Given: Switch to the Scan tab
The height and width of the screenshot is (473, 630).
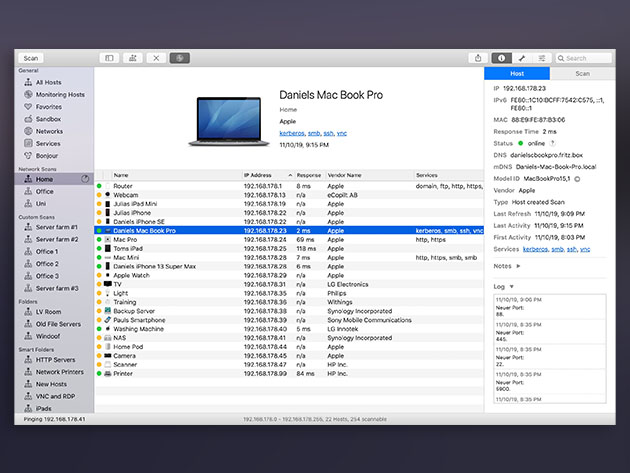Looking at the screenshot, I should click(x=582, y=74).
